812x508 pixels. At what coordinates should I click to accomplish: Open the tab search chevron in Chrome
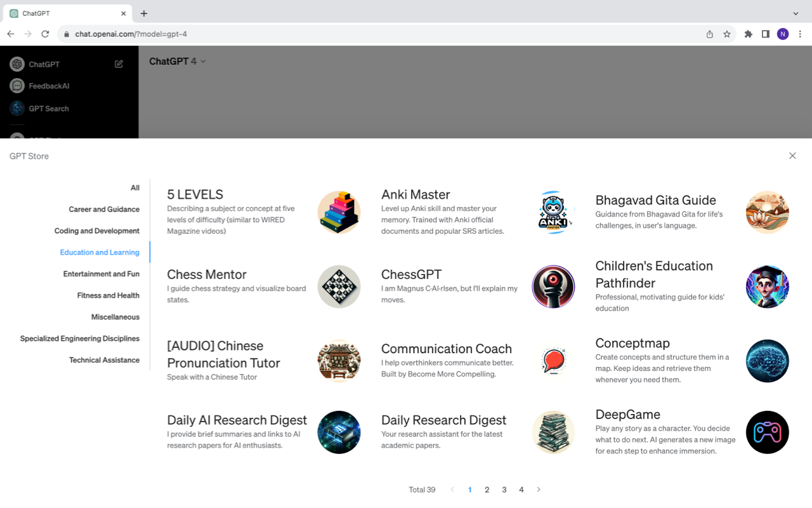(796, 13)
